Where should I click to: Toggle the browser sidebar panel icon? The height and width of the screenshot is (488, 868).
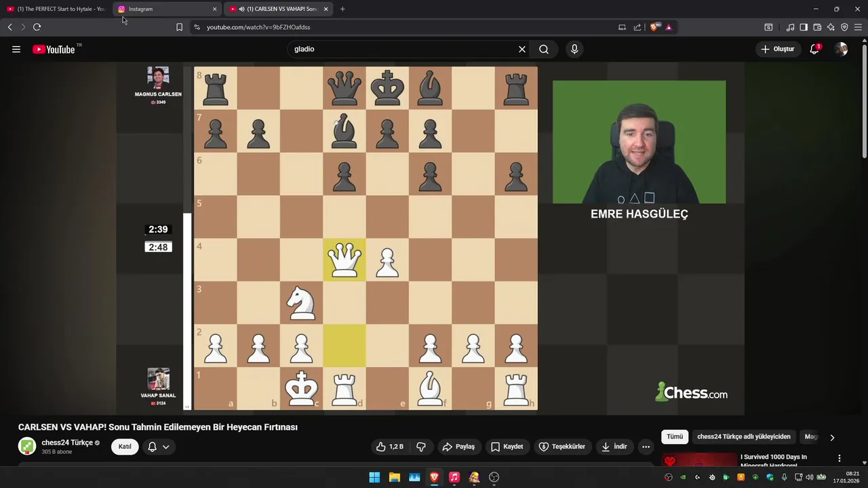pyautogui.click(x=804, y=27)
